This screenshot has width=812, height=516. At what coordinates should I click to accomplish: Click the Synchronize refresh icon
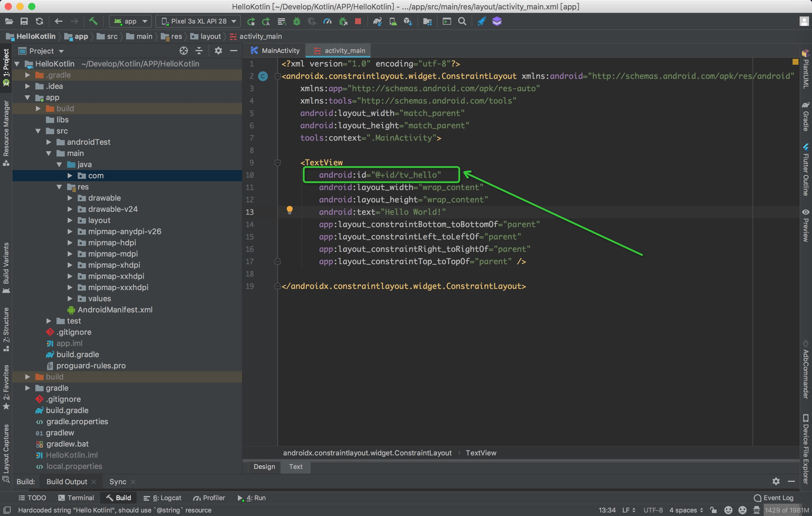39,21
